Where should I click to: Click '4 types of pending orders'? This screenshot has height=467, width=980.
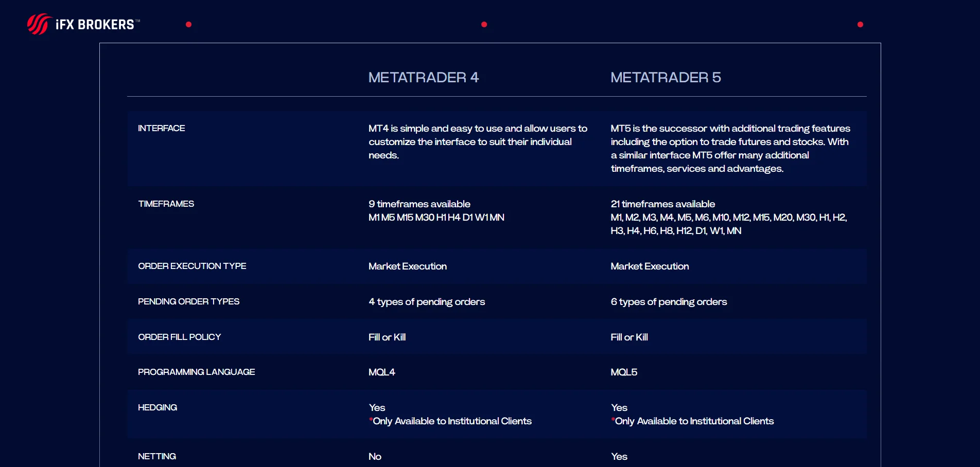[427, 301]
